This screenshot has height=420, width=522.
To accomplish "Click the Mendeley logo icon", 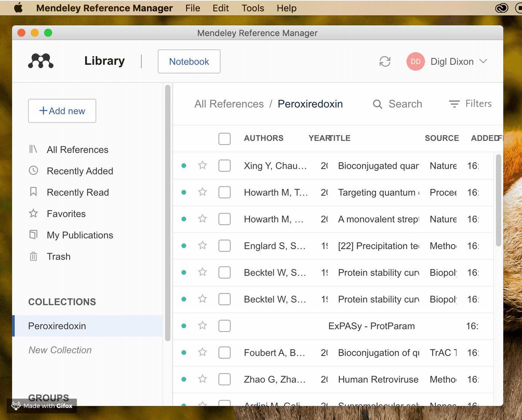I will pyautogui.click(x=41, y=61).
